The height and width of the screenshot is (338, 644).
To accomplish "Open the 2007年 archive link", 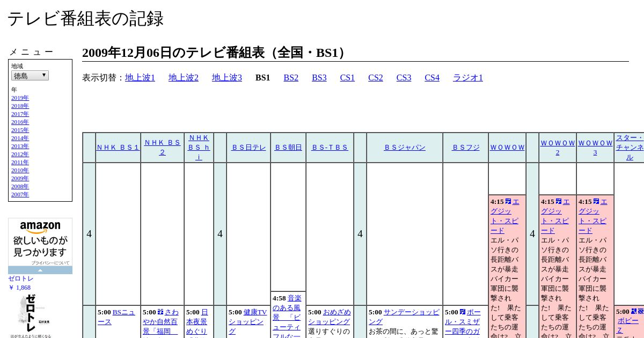I will pyautogui.click(x=20, y=195).
